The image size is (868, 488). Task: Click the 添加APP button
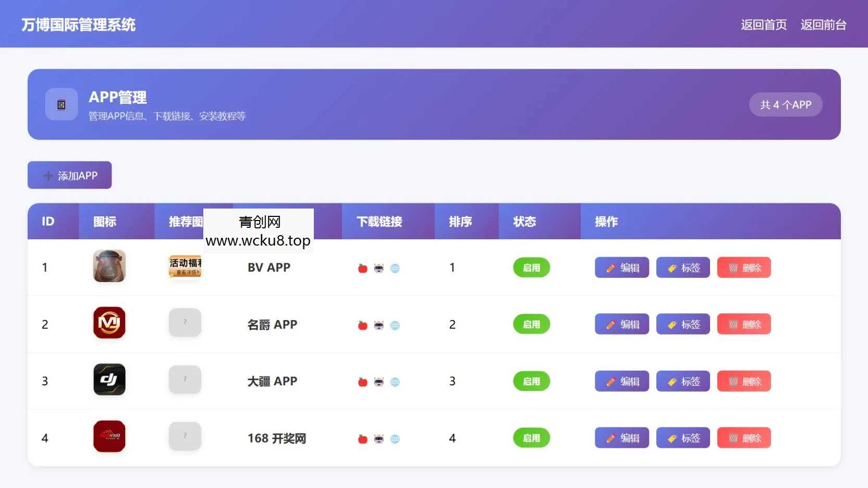[x=69, y=175]
